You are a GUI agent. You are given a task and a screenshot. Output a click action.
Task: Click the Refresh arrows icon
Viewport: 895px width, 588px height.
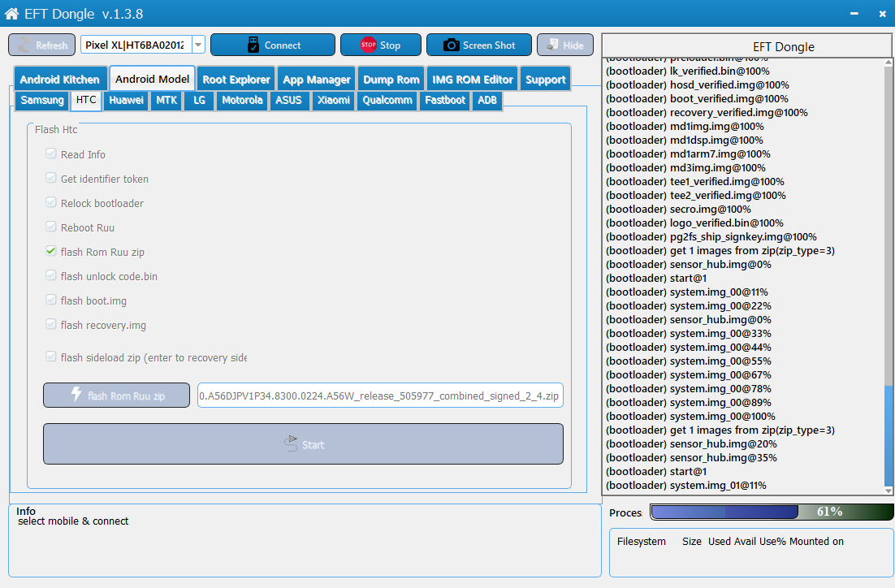[x=24, y=45]
